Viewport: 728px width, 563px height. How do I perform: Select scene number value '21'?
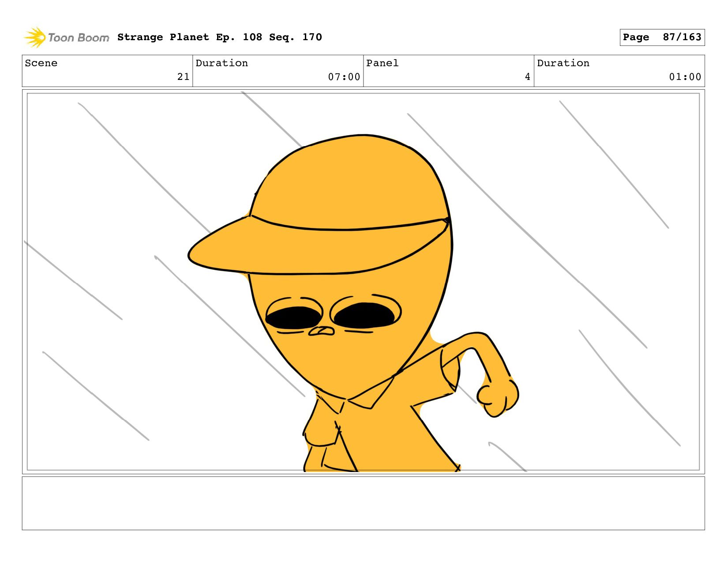184,77
